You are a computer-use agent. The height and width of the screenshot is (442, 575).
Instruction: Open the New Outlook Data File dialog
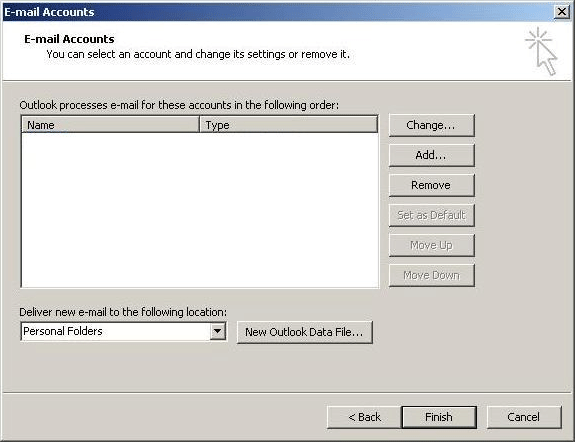click(305, 332)
